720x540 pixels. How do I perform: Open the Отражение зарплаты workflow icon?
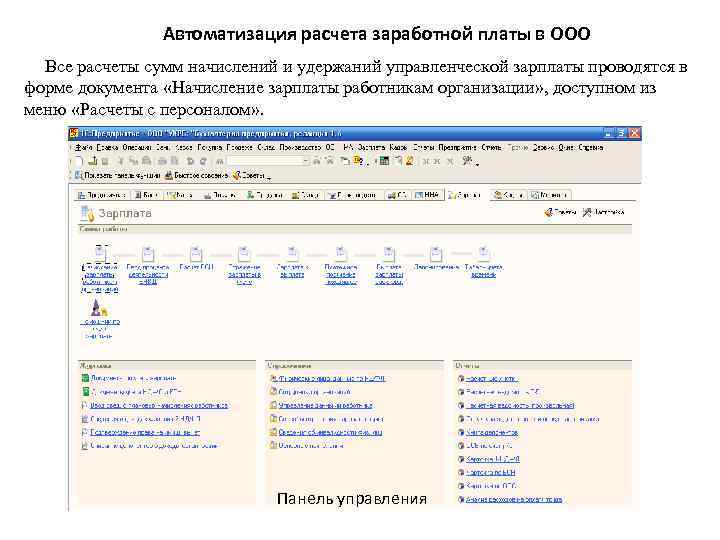click(244, 253)
